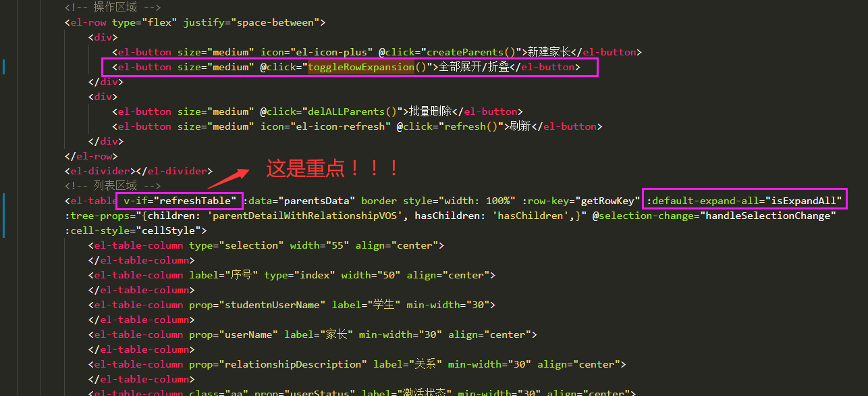Click the blue gutter indicator beside el-table line

coord(3,216)
